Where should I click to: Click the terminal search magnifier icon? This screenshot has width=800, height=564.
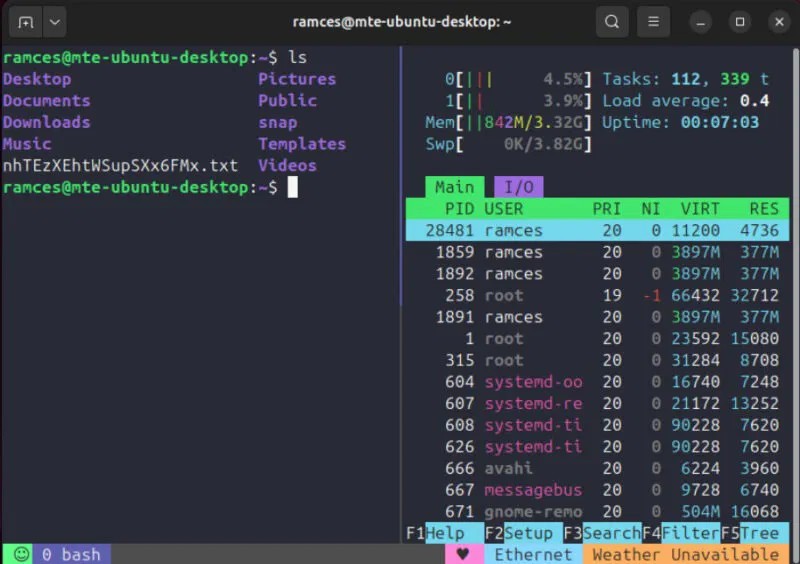[611, 21]
